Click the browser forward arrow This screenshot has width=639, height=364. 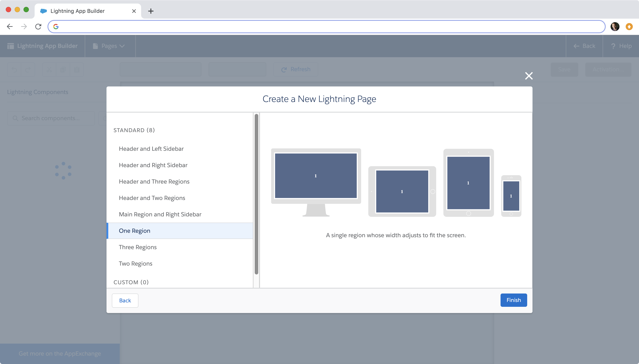pyautogui.click(x=24, y=27)
